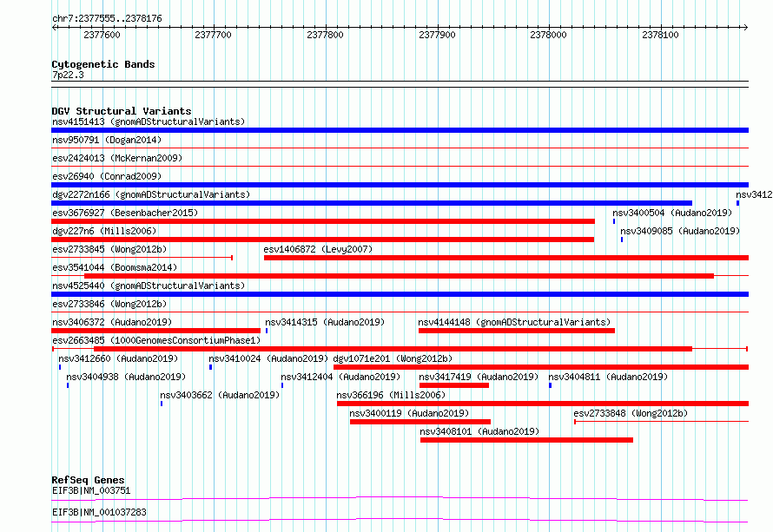Select the blue nsv3412660 marker

click(x=60, y=367)
